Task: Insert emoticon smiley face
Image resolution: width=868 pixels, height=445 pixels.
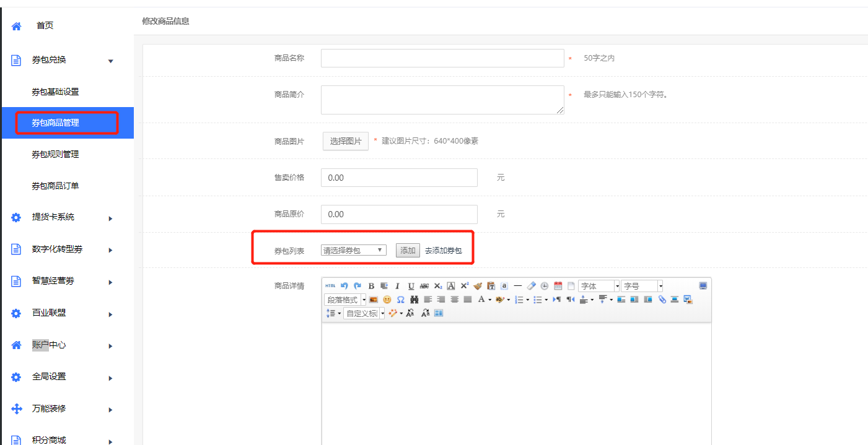Action: coord(387,300)
